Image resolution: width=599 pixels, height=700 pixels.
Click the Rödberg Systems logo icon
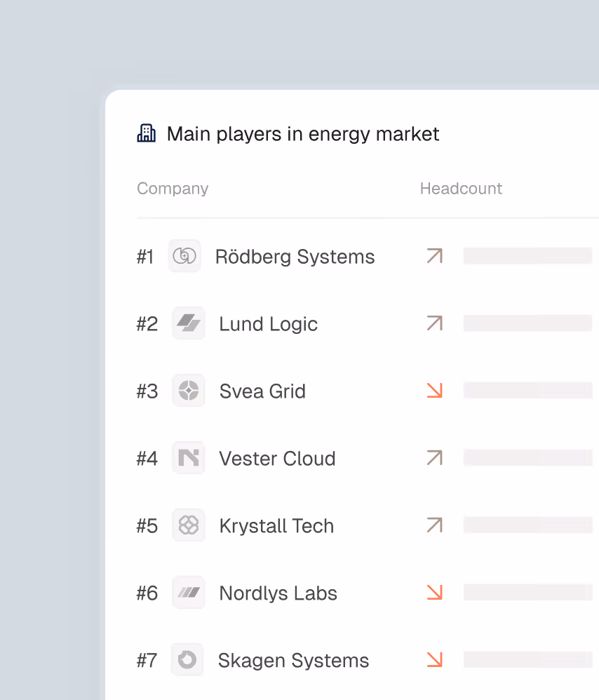point(184,256)
